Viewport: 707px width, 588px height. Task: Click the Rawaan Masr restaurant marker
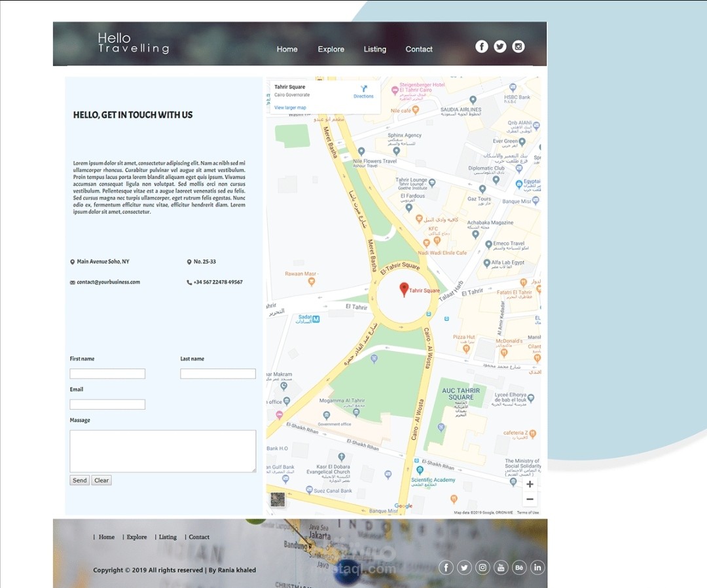click(x=311, y=282)
